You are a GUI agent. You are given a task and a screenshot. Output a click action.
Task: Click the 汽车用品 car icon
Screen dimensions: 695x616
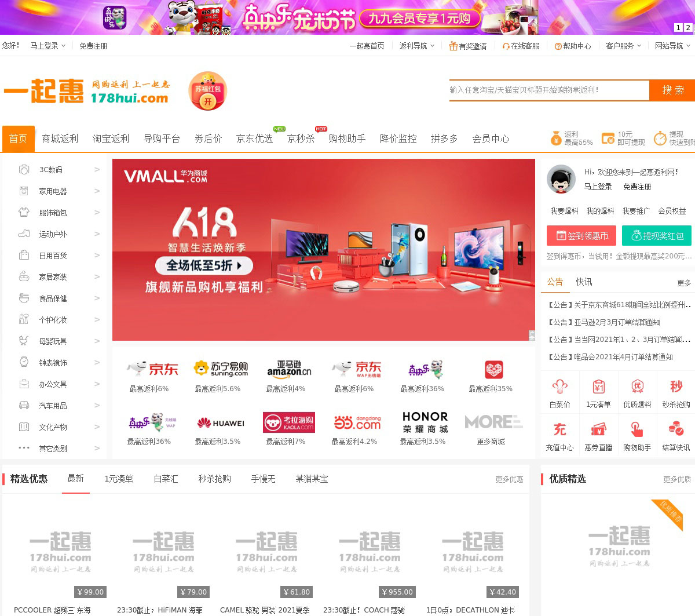pyautogui.click(x=24, y=406)
